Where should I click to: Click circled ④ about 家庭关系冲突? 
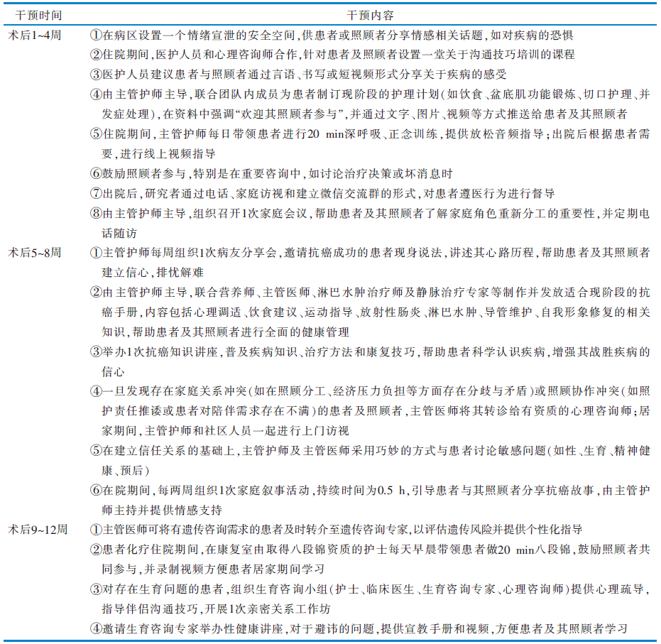point(96,391)
